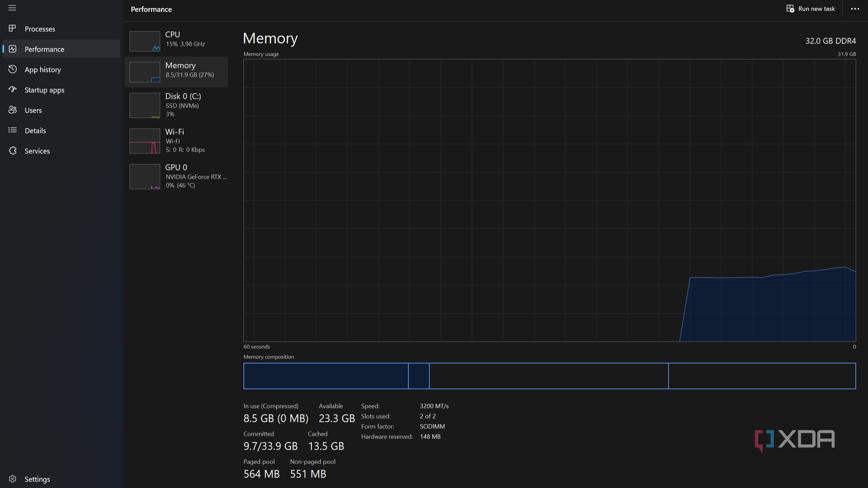Click the Available 23.3 GB value
Screen dimensions: 868x488
tap(337, 419)
